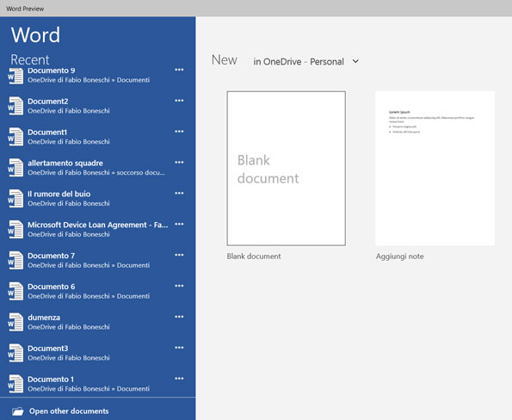The height and width of the screenshot is (420, 512).
Task: Click the Word file icon beside dumenza
Action: [x=15, y=322]
